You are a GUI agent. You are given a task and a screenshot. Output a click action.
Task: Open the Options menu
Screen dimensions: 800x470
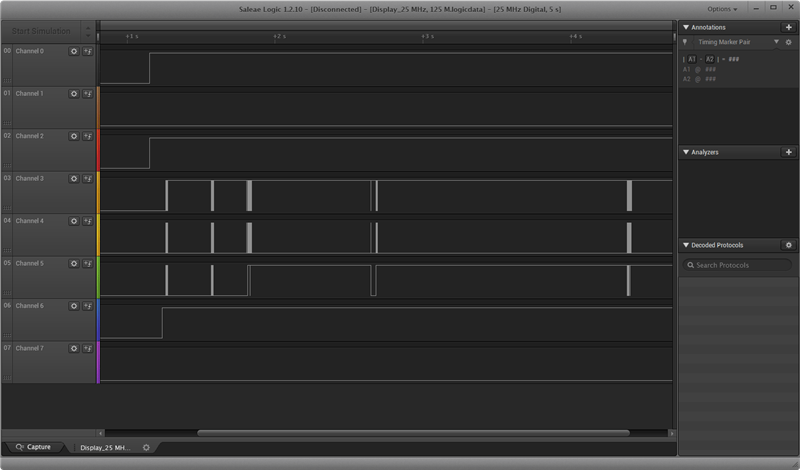pyautogui.click(x=722, y=9)
